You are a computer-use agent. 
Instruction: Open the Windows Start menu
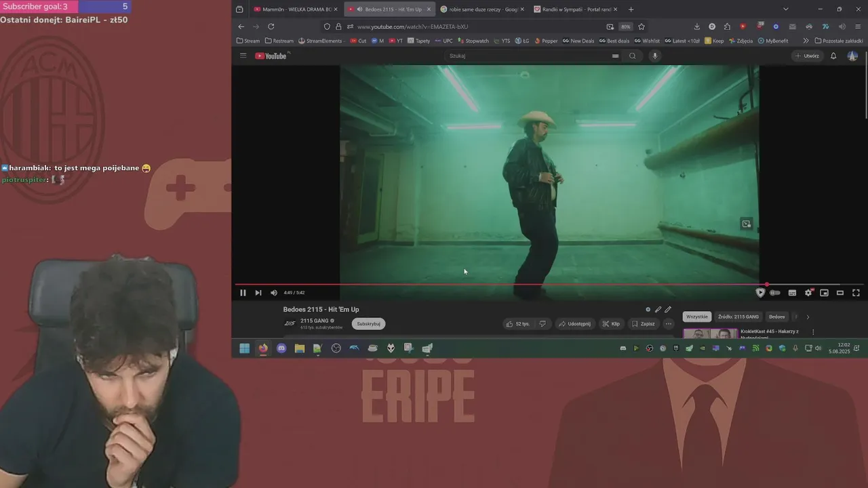coord(245,348)
